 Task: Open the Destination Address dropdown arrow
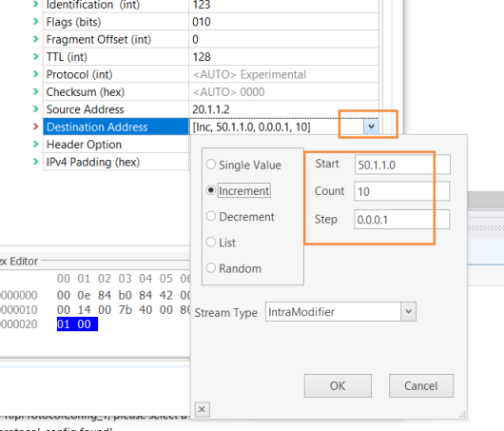371,127
